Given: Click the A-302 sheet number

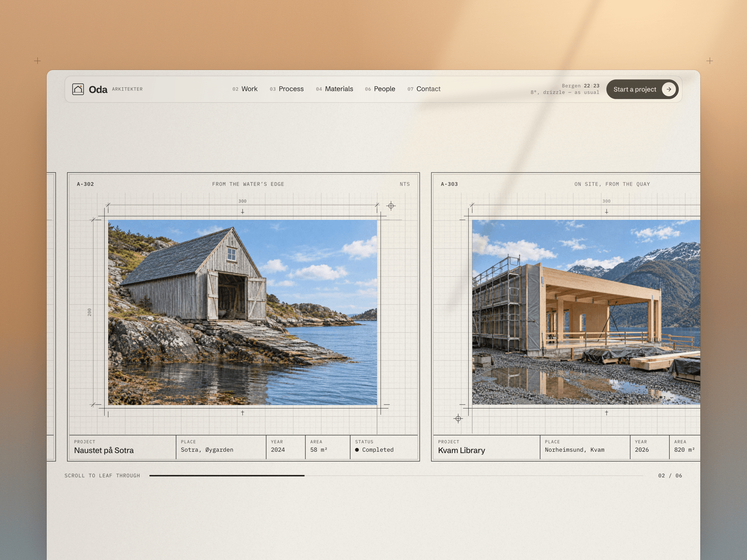Looking at the screenshot, I should [85, 184].
